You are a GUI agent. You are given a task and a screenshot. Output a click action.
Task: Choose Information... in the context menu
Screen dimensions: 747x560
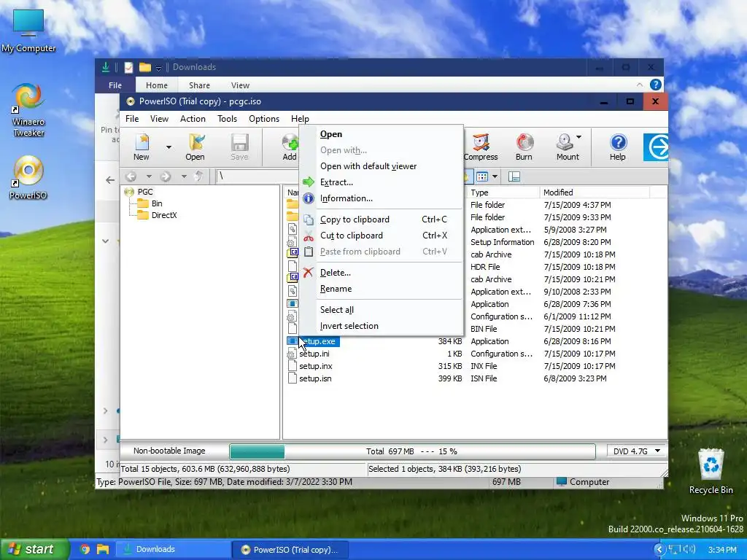click(381, 198)
